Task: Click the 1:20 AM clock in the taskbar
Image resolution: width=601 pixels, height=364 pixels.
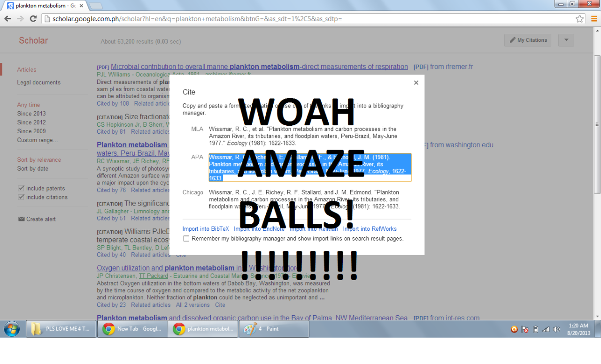Action: click(x=578, y=326)
